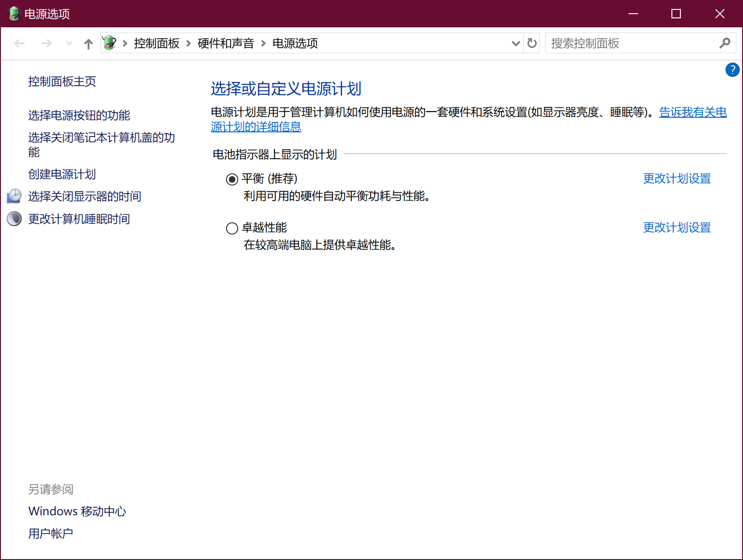The width and height of the screenshot is (743, 560).
Task: Open 选择关闭笔记本计算机盖的功能
Action: click(x=102, y=145)
